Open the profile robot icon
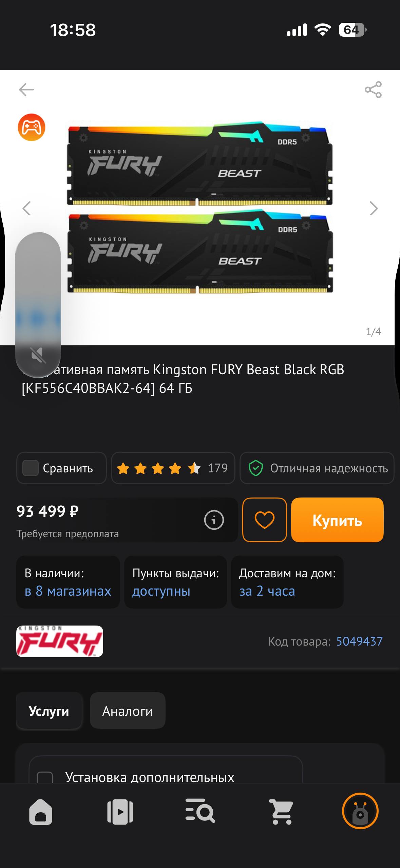Viewport: 400px width, 868px height. pyautogui.click(x=360, y=811)
